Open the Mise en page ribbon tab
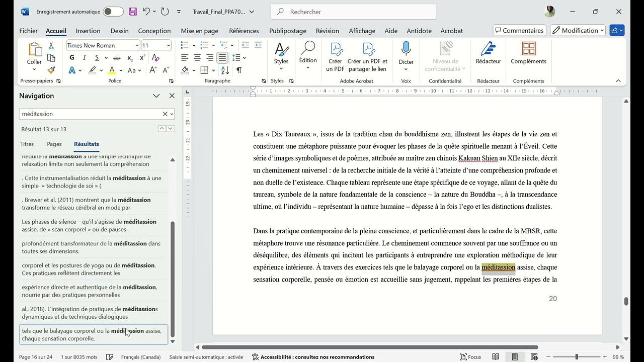644x362 pixels. 200,31
